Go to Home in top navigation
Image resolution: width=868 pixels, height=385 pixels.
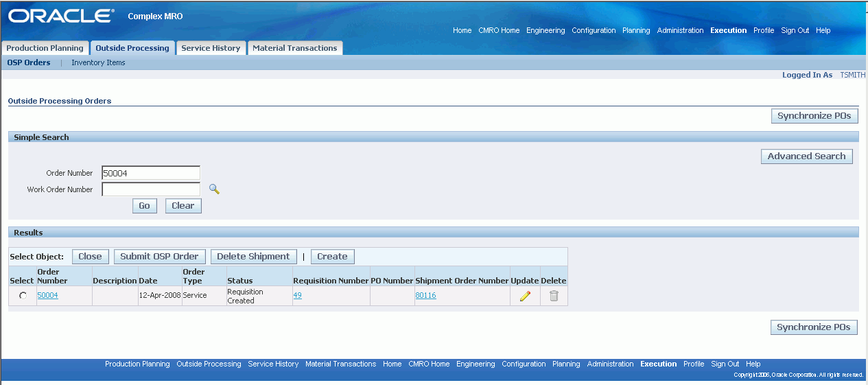pos(462,30)
